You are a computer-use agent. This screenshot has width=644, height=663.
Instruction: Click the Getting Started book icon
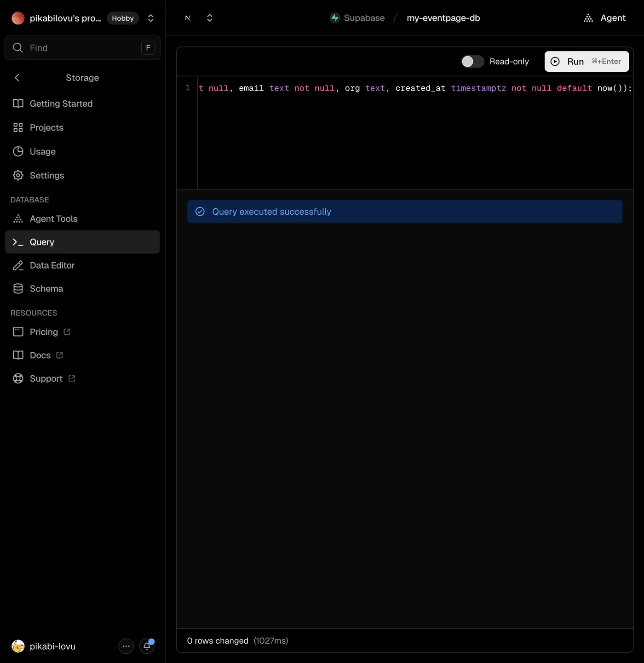pyautogui.click(x=18, y=103)
